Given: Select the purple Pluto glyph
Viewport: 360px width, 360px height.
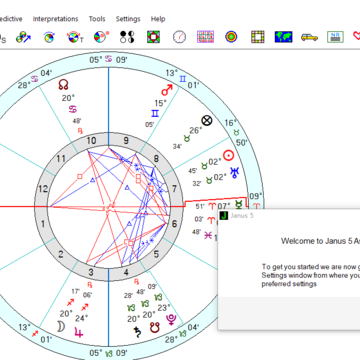Looking at the screenshot, I should click(x=170, y=320).
